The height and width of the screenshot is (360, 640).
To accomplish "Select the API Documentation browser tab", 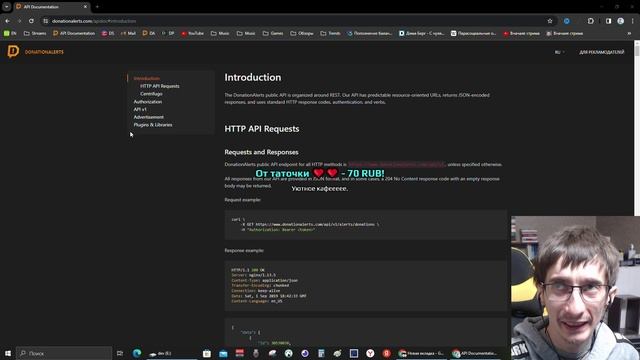I will 51,7.
